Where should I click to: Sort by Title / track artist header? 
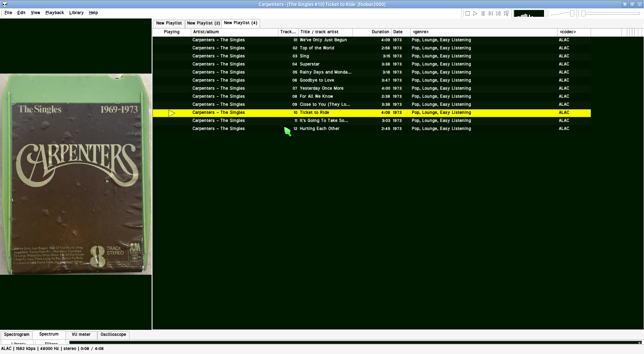click(325, 32)
